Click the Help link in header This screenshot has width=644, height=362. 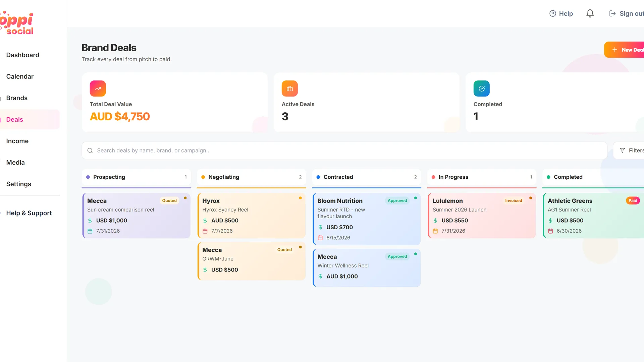pyautogui.click(x=561, y=13)
